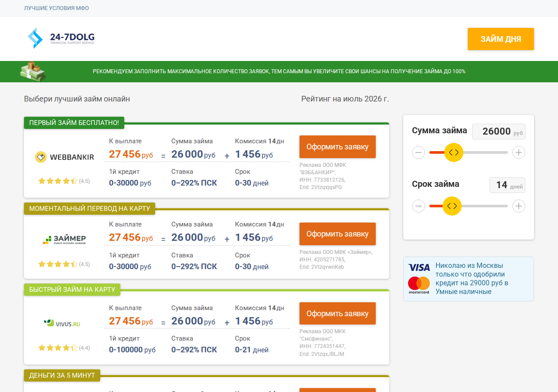Open the VIVUS.RU lender logo
The image size is (558, 392).
pos(62,323)
